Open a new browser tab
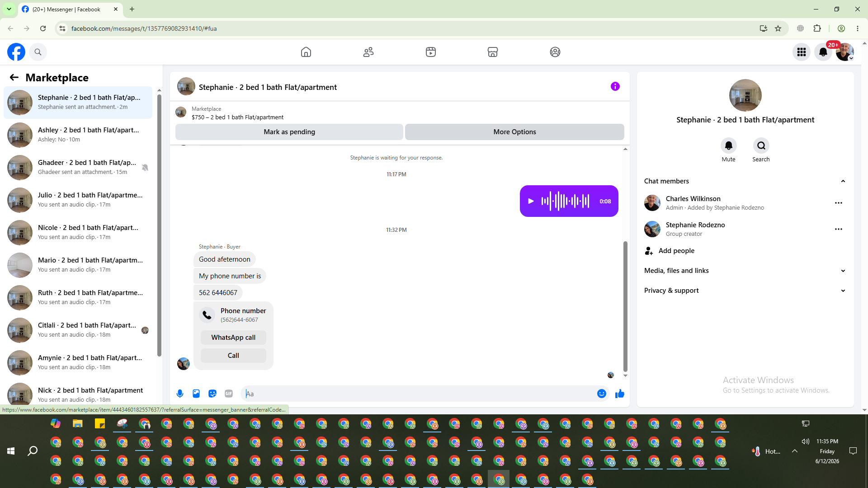This screenshot has height=488, width=868. [132, 9]
